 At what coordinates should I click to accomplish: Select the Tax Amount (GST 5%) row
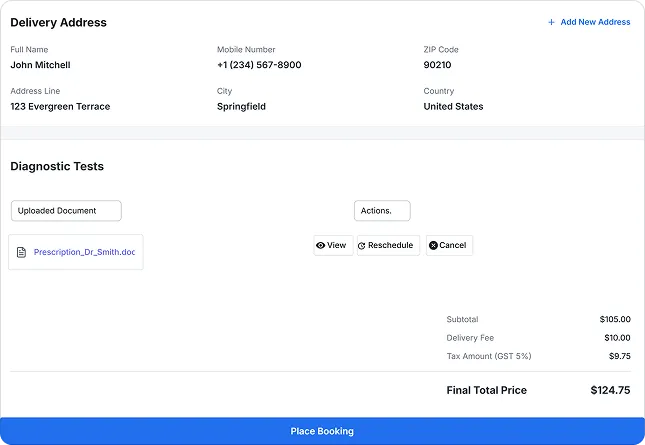click(538, 356)
